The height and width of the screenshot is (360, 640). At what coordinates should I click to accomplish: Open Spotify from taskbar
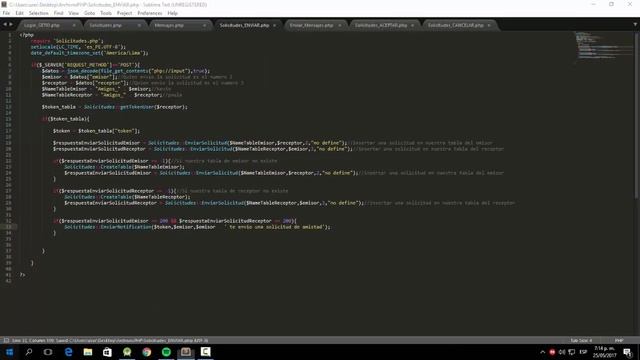tap(166, 352)
